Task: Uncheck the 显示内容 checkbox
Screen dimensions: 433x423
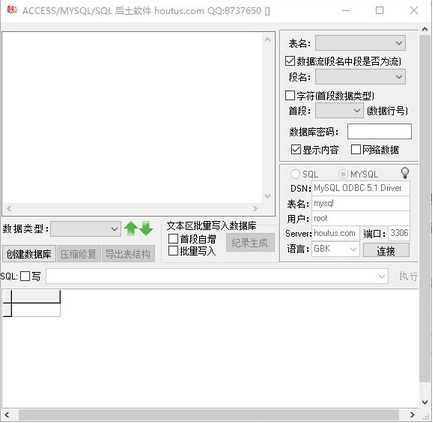Action: click(296, 149)
